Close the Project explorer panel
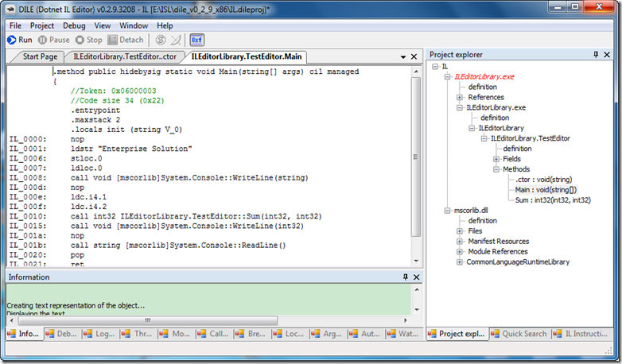The height and width of the screenshot is (364, 622). (607, 55)
